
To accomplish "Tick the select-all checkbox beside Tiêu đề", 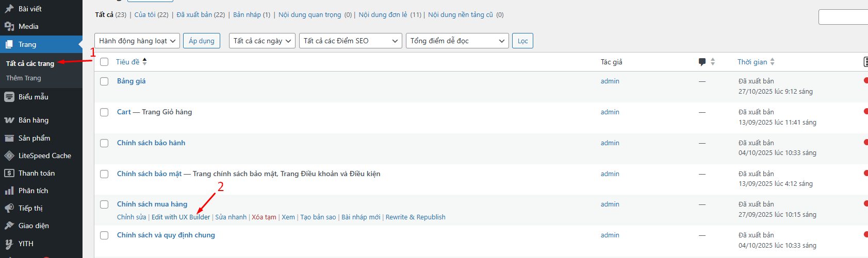I will [104, 62].
